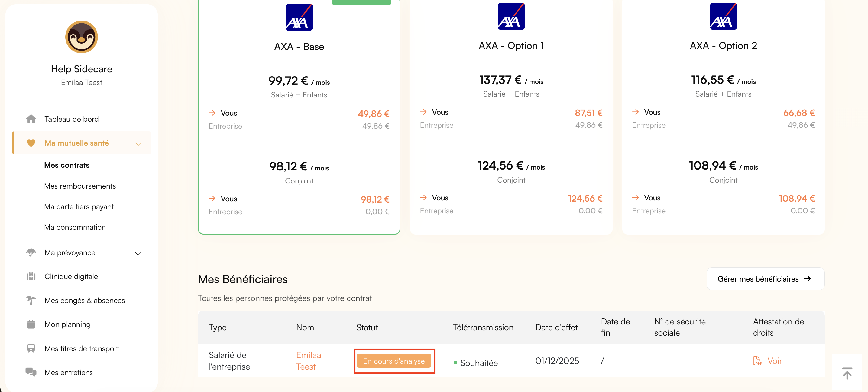Click the En cours d'analyse status badge
This screenshot has width=868, height=392.
coord(394,361)
